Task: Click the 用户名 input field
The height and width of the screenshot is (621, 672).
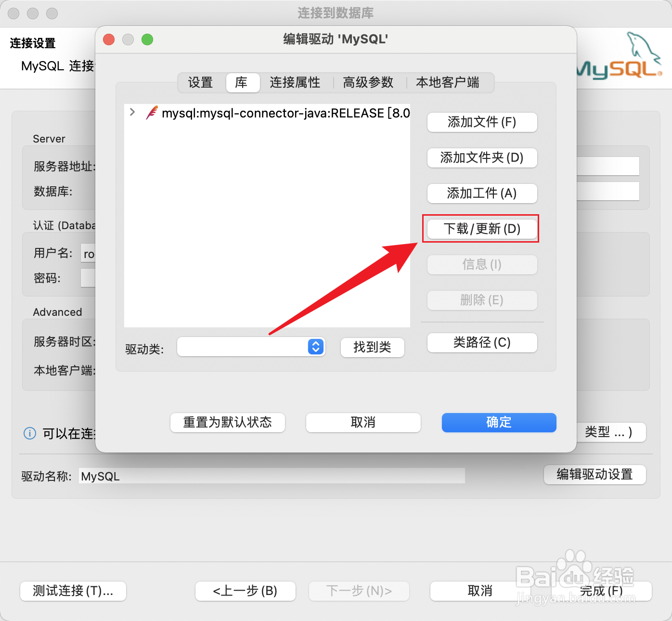Action: point(88,253)
